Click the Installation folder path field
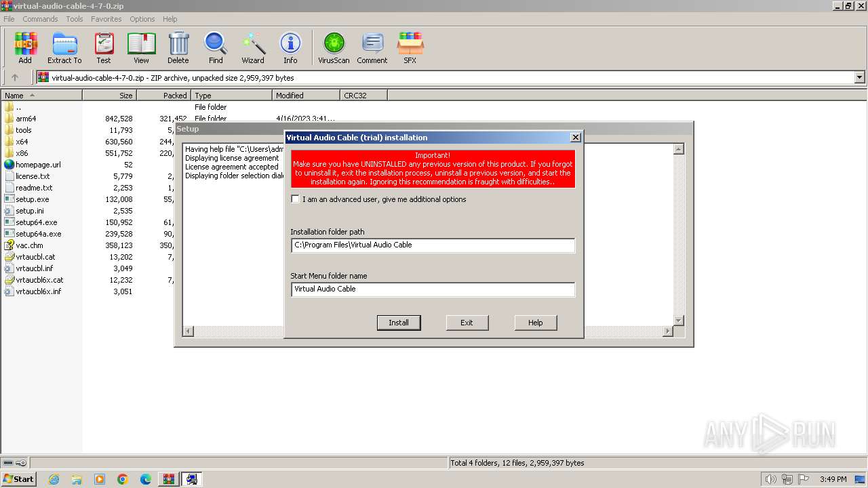This screenshot has height=488, width=868. (x=433, y=245)
